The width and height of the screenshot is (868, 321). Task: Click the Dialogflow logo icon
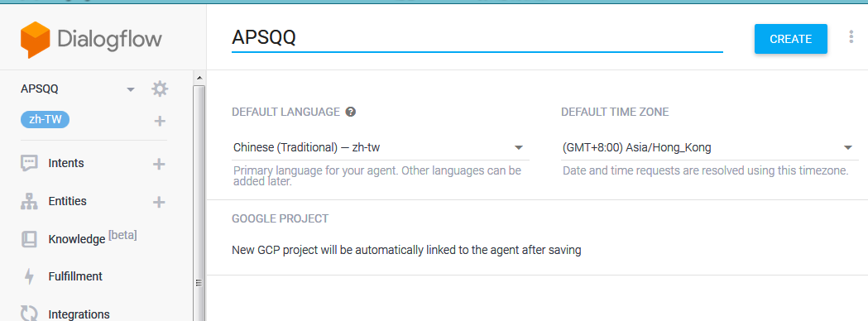coord(36,40)
